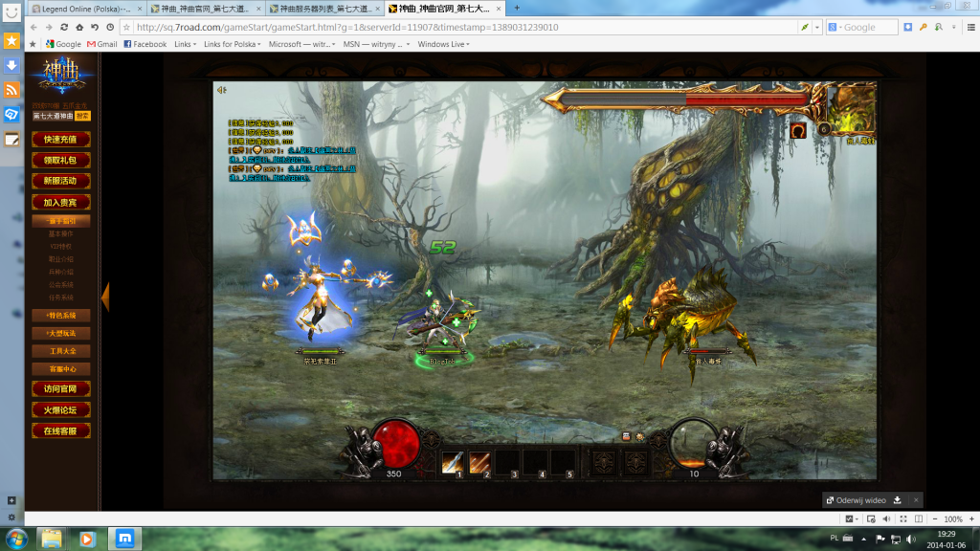Open a new tab with plus button
Image resolution: width=980 pixels, height=551 pixels.
516,8
